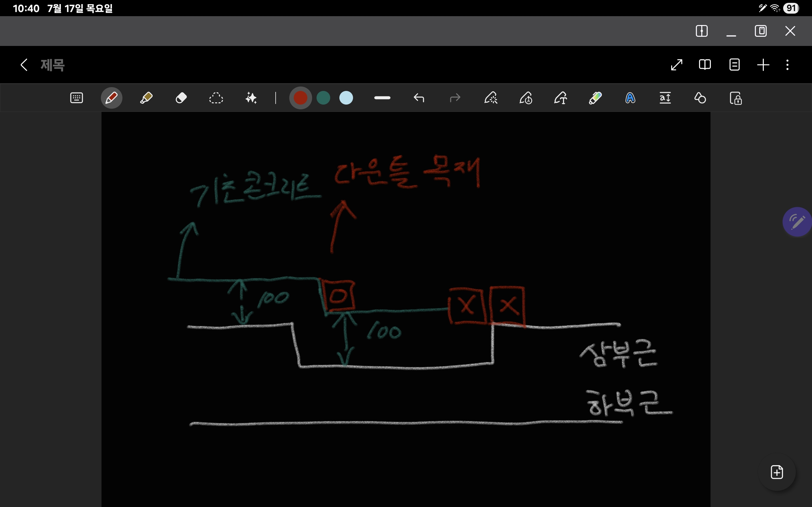812x507 pixels.
Task: Go back with the left chevron
Action: point(23,64)
